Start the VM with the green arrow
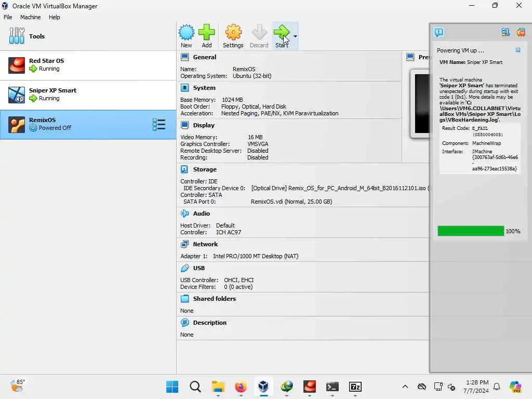This screenshot has width=532, height=399. pyautogui.click(x=282, y=36)
